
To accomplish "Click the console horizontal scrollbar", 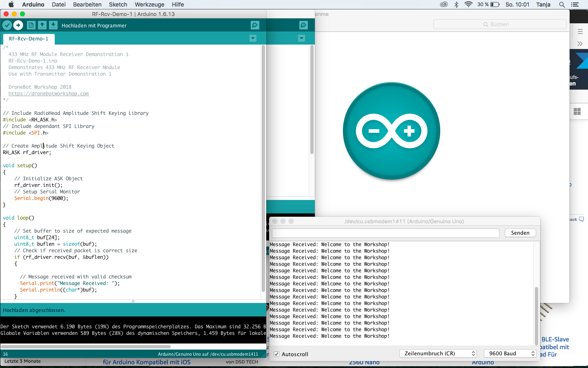I will [85, 346].
